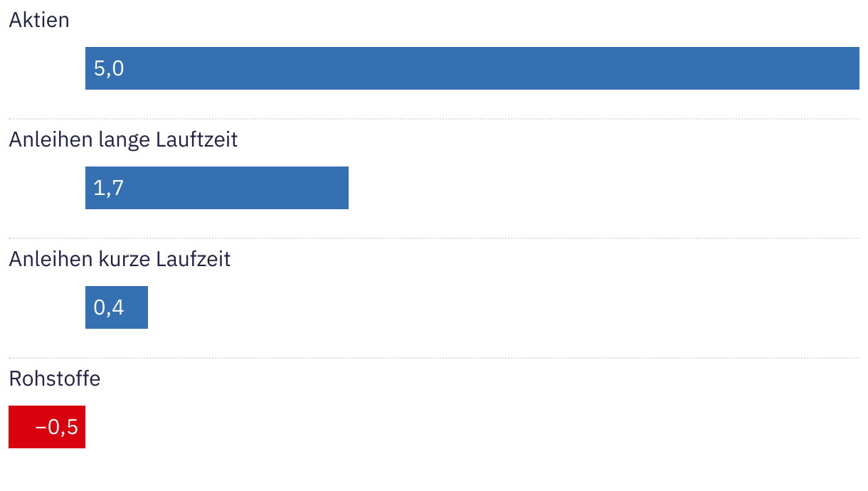Select the blue Aktien bar
The image size is (868, 491).
(x=472, y=68)
